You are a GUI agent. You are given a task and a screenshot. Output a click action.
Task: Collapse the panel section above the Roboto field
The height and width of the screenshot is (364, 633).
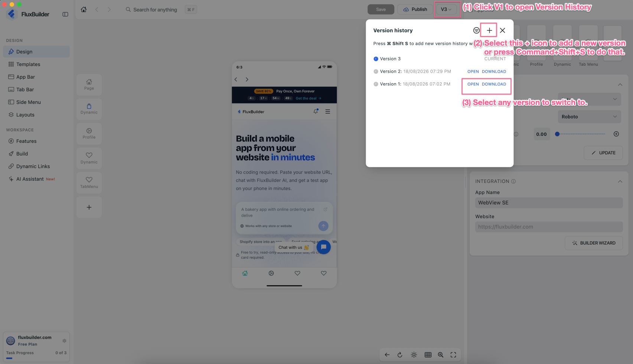pyautogui.click(x=620, y=85)
